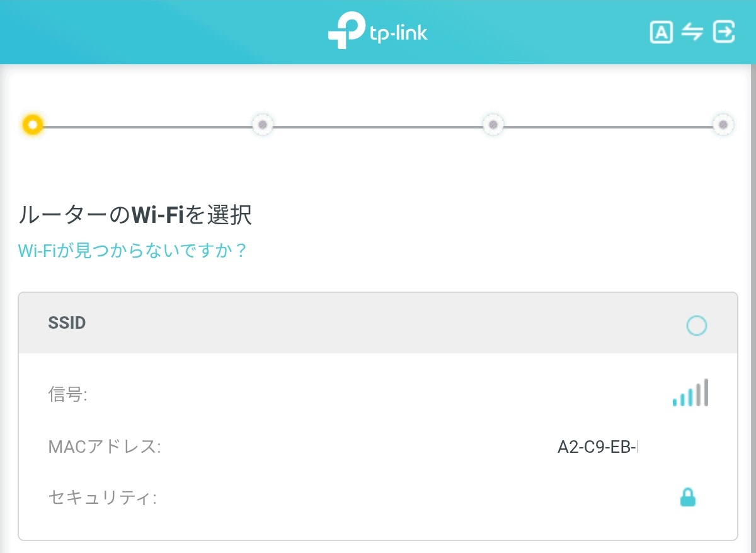Click the two-arrow mode switch icon
The width and height of the screenshot is (756, 553).
pyautogui.click(x=692, y=32)
